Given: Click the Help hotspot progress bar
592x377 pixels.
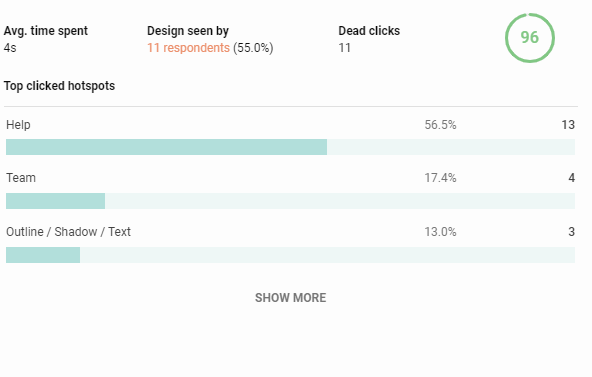Looking at the screenshot, I should click(x=290, y=147).
